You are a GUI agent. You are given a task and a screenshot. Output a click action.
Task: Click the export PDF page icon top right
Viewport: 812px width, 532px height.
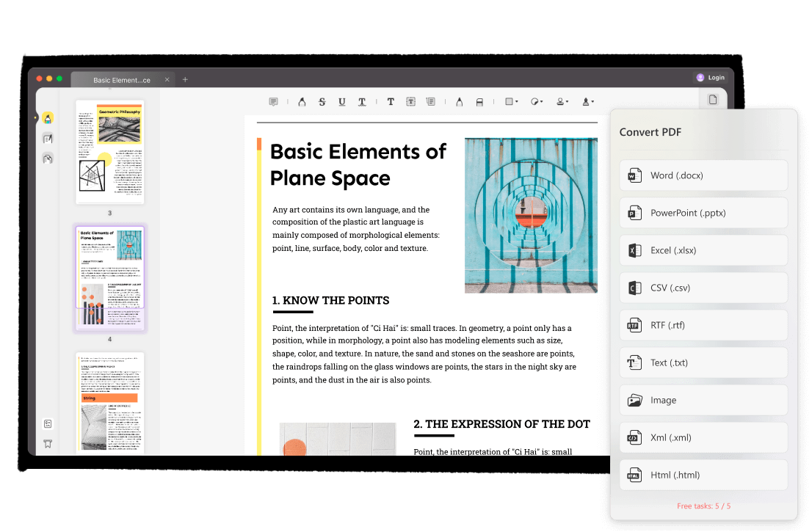click(x=713, y=99)
